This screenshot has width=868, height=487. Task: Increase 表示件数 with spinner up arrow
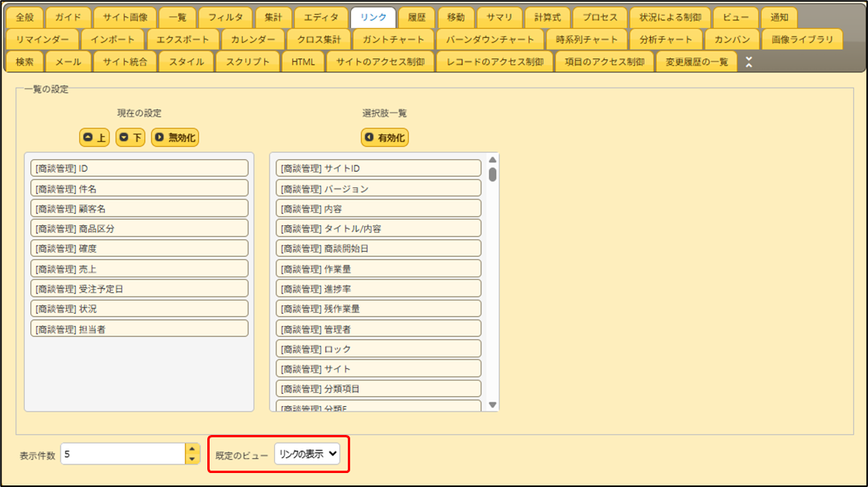point(193,448)
